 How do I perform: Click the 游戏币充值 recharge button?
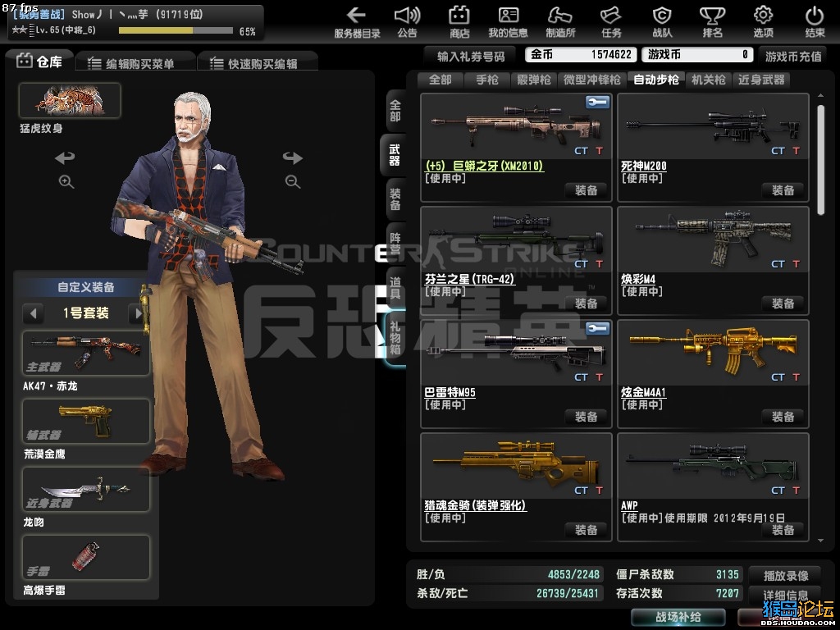pyautogui.click(x=793, y=57)
